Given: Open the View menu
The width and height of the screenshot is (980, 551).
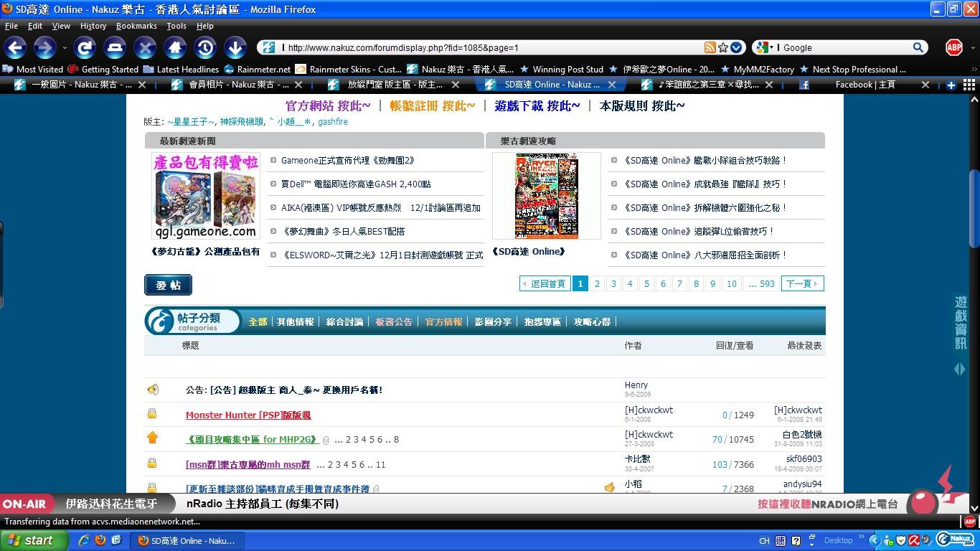Looking at the screenshot, I should tap(61, 26).
